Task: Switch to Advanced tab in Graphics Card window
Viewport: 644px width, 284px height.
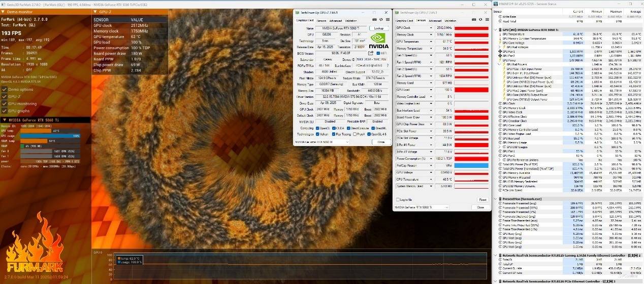Action: pyautogui.click(x=336, y=21)
